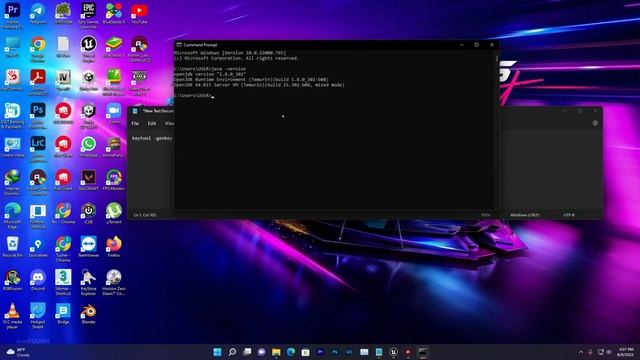This screenshot has width=640, height=360.
Task: Open Microsoft Store from the taskbar
Action: (305, 352)
